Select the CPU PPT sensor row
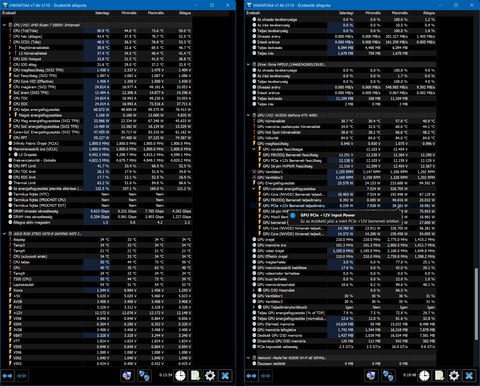 click(x=100, y=138)
